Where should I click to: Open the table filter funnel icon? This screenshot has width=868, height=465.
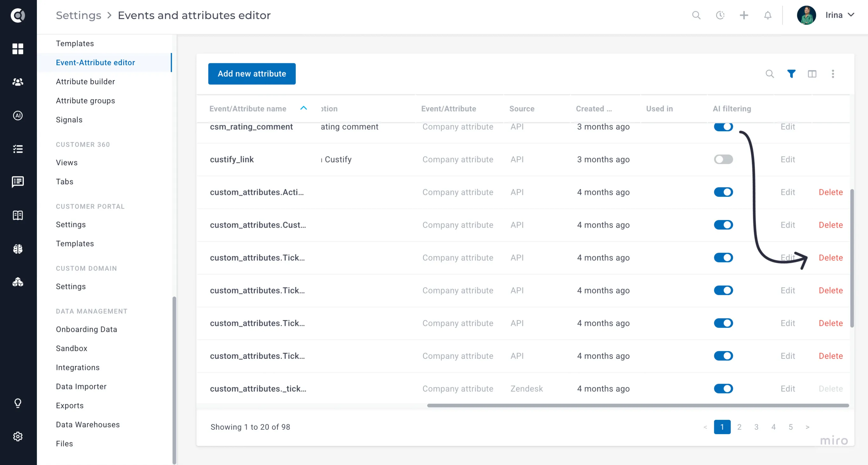coord(791,74)
